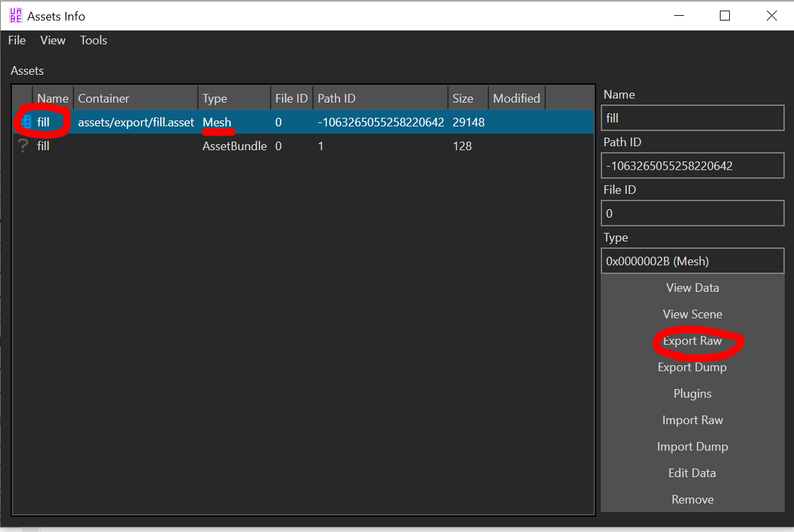
Task: Open the File menu
Action: tap(17, 40)
